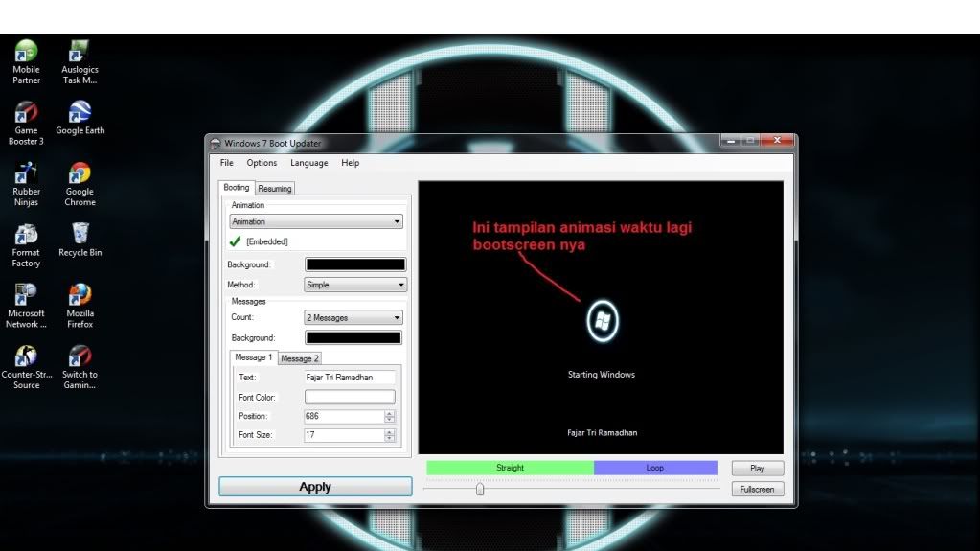Click the blue Loop animation segment

pyautogui.click(x=655, y=468)
